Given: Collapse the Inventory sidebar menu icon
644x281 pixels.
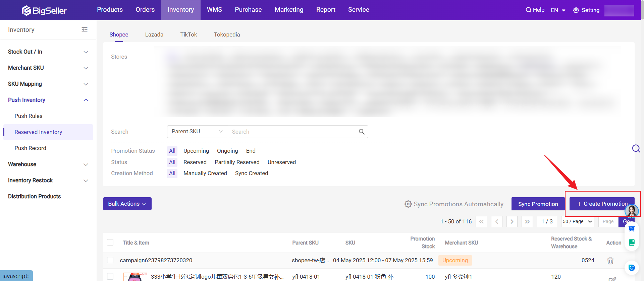Looking at the screenshot, I should point(85,30).
